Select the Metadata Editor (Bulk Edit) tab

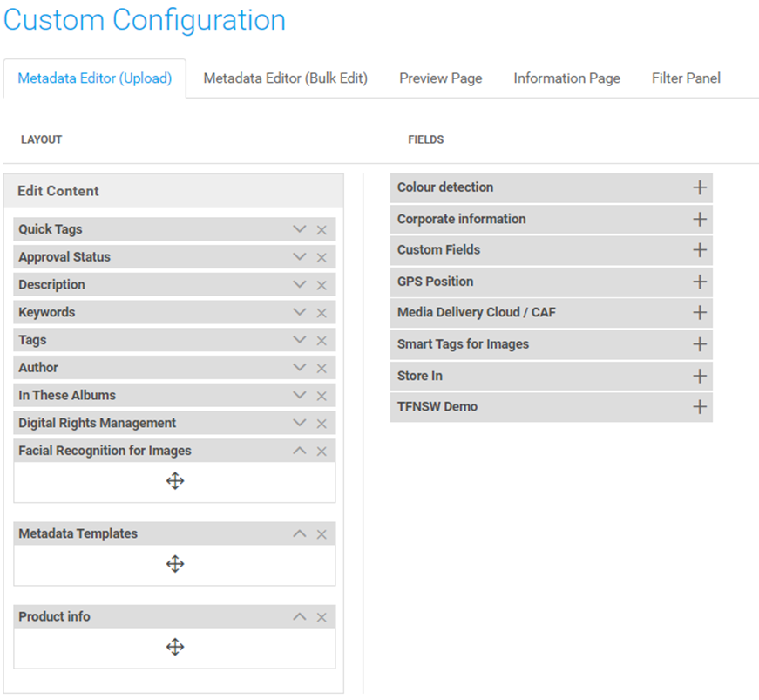[285, 78]
